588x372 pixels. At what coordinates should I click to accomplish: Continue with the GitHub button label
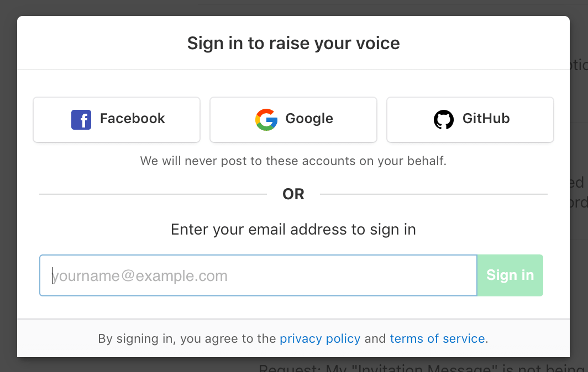click(x=486, y=119)
